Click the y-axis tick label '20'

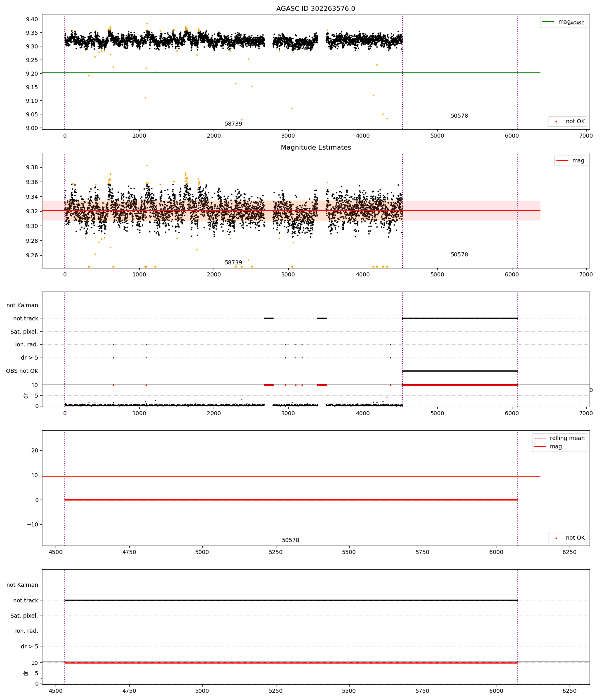[35, 450]
